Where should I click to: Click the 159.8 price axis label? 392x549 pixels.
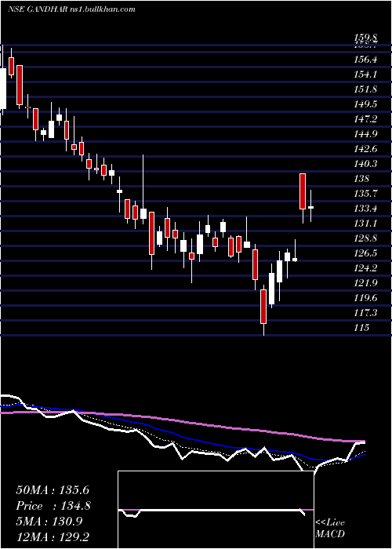coord(365,38)
